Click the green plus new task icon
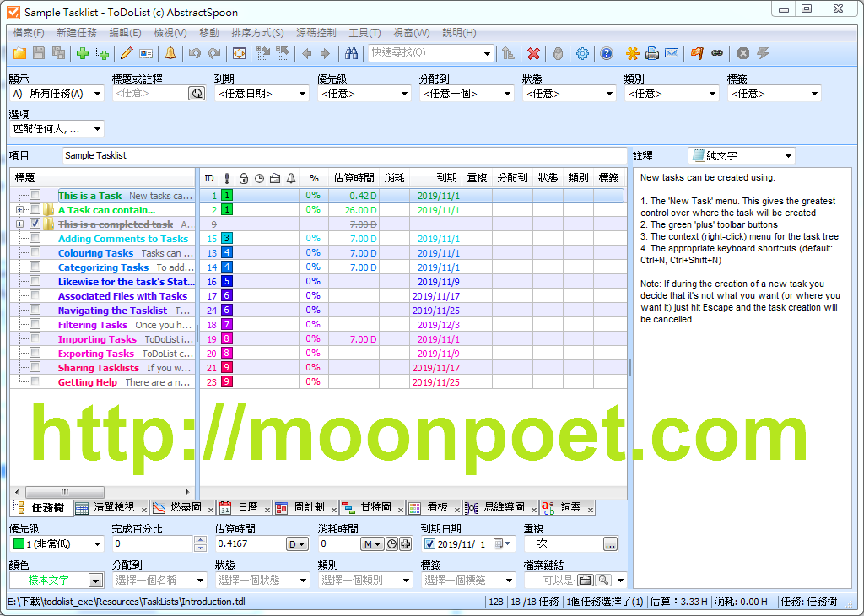The width and height of the screenshot is (864, 616). coord(82,53)
